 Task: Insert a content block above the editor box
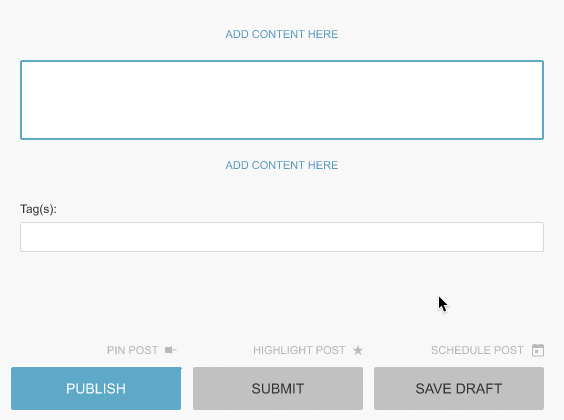tap(282, 34)
